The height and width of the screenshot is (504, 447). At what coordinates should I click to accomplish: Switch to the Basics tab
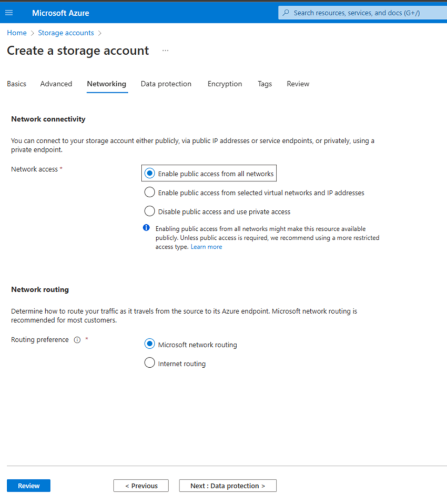point(16,84)
